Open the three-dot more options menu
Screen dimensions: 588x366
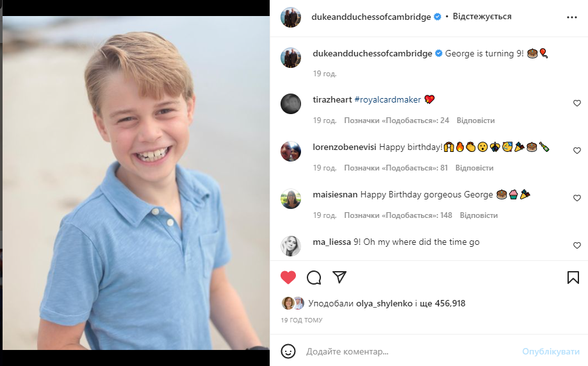572,17
